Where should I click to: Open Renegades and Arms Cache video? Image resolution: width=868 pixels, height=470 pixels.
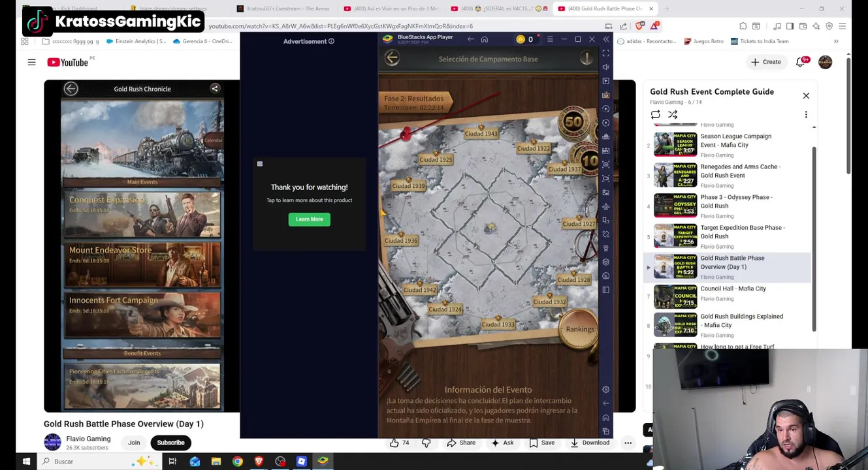click(728, 175)
